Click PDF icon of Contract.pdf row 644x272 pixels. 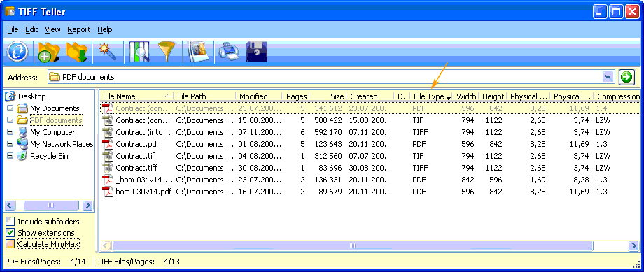(108, 145)
